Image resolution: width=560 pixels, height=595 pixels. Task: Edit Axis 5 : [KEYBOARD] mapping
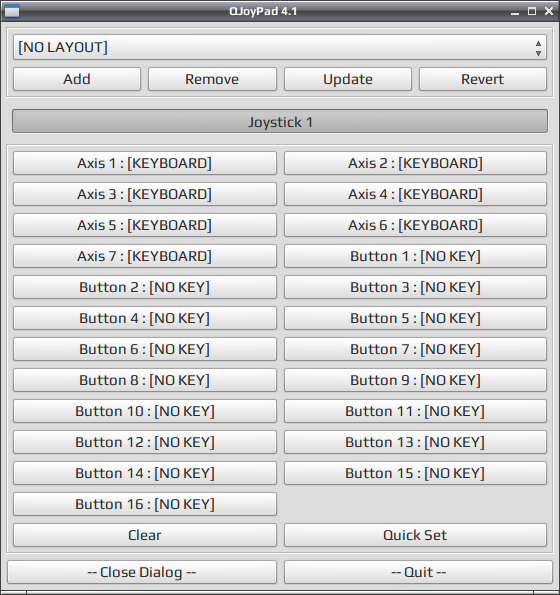pos(145,225)
